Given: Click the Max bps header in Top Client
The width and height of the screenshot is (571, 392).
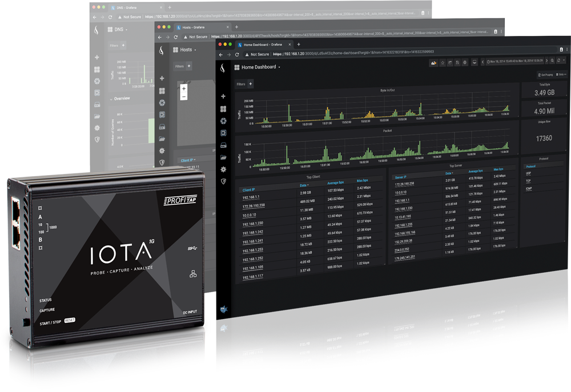Looking at the screenshot, I should [363, 180].
